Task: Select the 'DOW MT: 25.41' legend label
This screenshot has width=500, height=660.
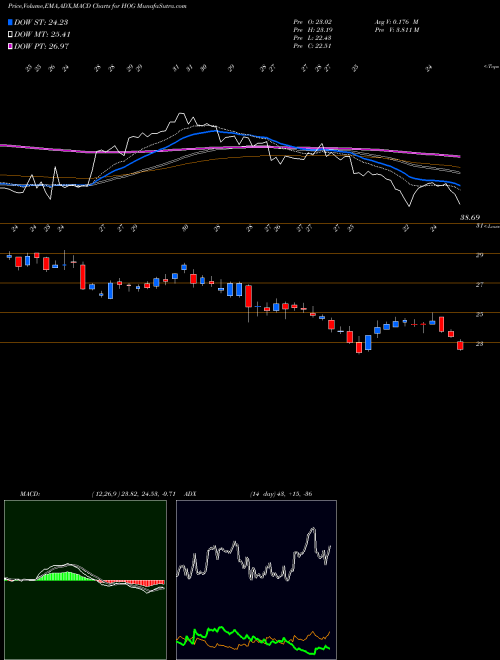Action: pos(42,35)
